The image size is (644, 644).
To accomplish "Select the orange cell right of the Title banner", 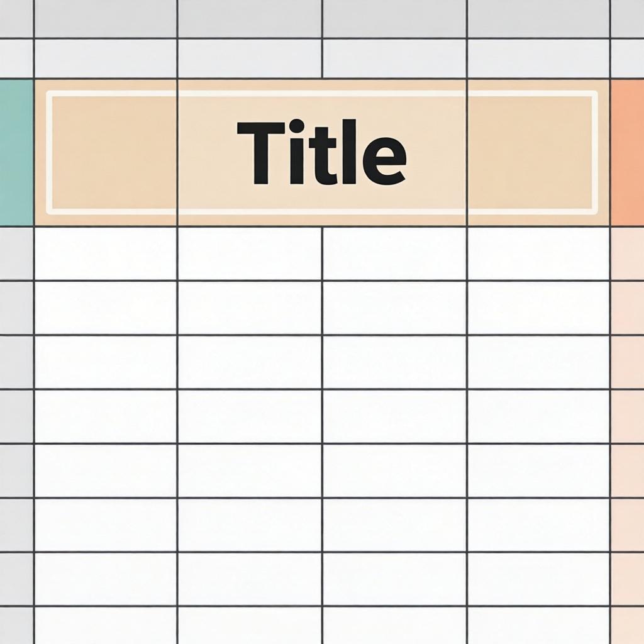I will (627, 152).
